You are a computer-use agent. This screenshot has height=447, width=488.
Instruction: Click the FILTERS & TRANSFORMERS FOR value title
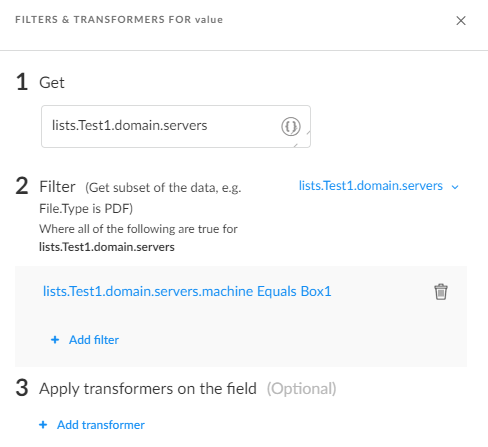pos(119,20)
